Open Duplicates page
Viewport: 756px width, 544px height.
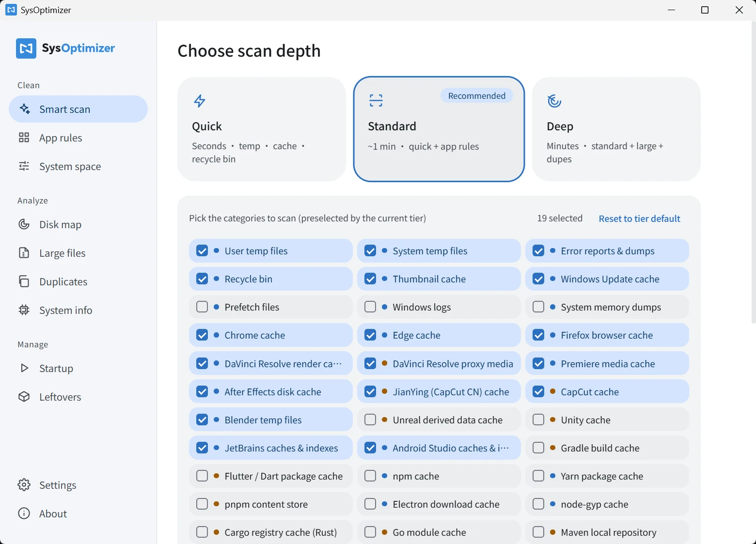(x=78, y=281)
